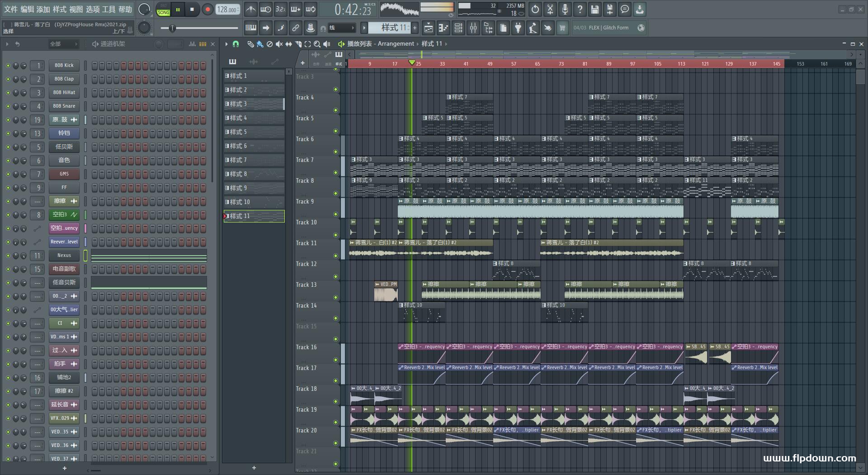868x475 pixels.
Task: Open the 帮助 menu
Action: 125,9
